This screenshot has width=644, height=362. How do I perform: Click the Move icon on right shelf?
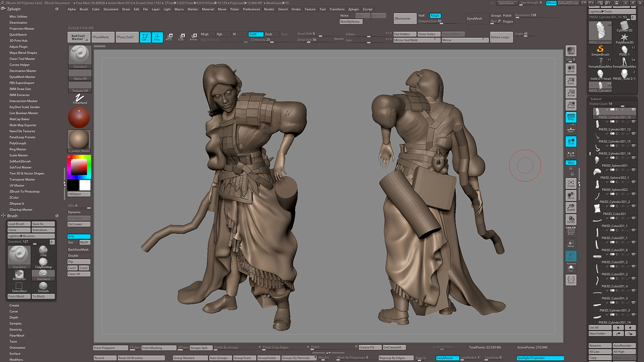click(x=570, y=195)
